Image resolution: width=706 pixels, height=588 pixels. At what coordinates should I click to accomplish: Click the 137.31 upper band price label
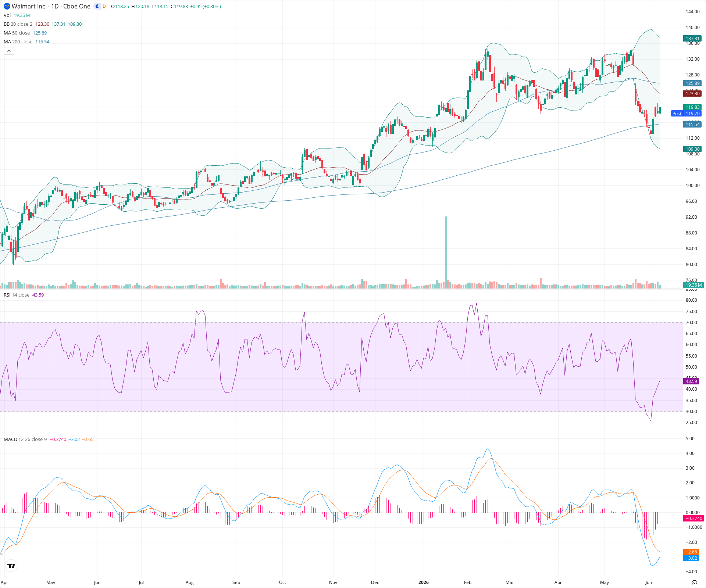click(x=692, y=39)
